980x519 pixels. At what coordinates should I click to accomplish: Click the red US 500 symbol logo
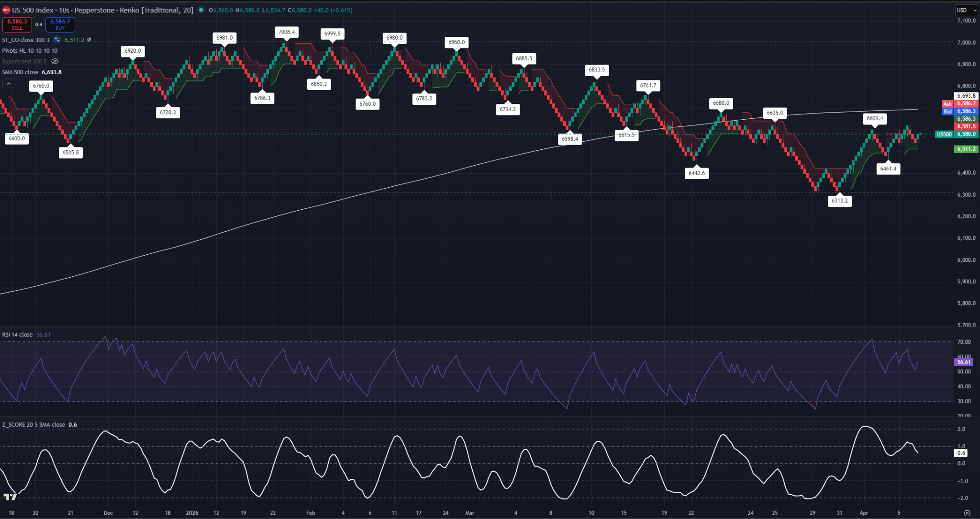pyautogui.click(x=6, y=10)
